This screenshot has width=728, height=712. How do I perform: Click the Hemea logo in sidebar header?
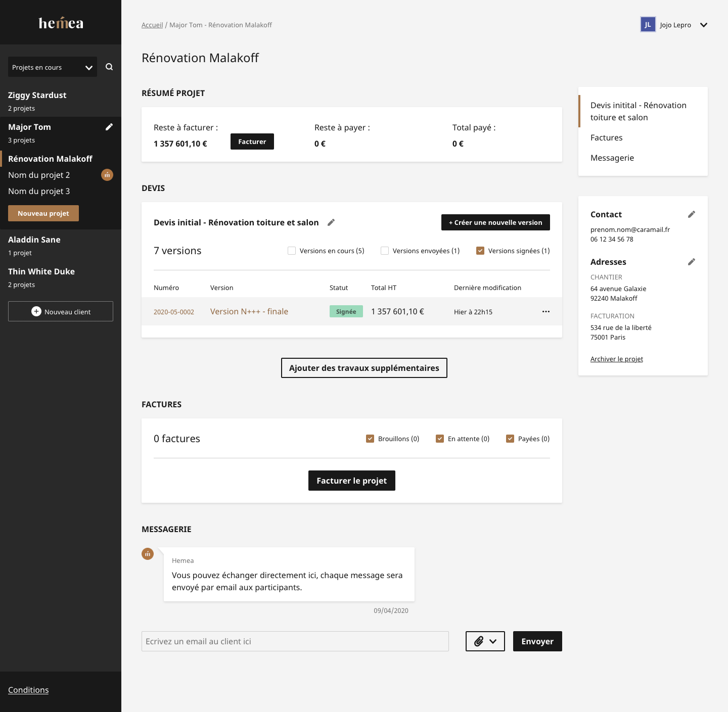pyautogui.click(x=61, y=23)
